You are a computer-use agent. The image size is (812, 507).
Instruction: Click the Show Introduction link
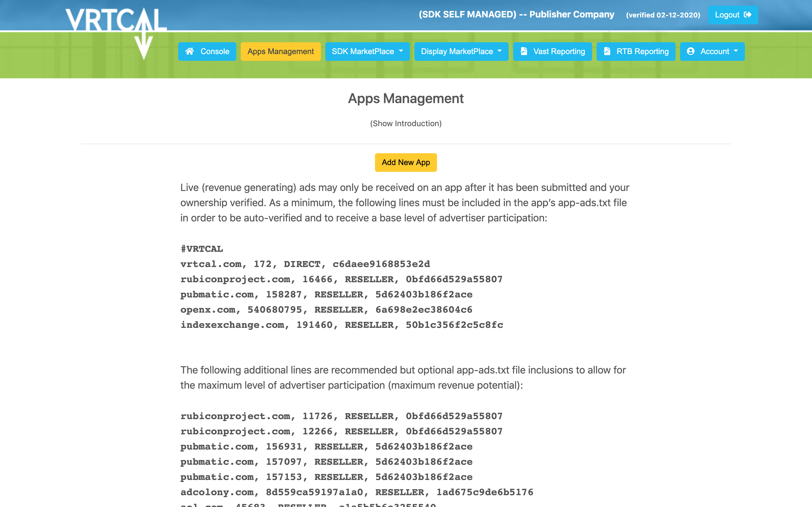tap(406, 123)
